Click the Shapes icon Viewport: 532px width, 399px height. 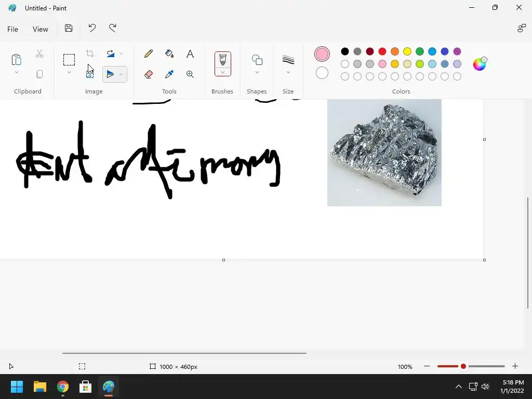[257, 60]
